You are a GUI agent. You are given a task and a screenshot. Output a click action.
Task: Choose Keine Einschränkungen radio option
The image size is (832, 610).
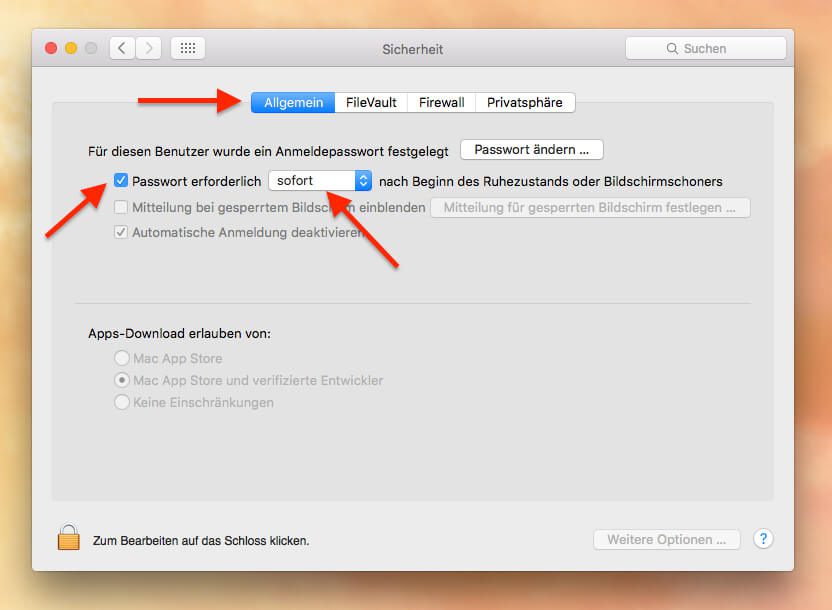click(x=122, y=402)
